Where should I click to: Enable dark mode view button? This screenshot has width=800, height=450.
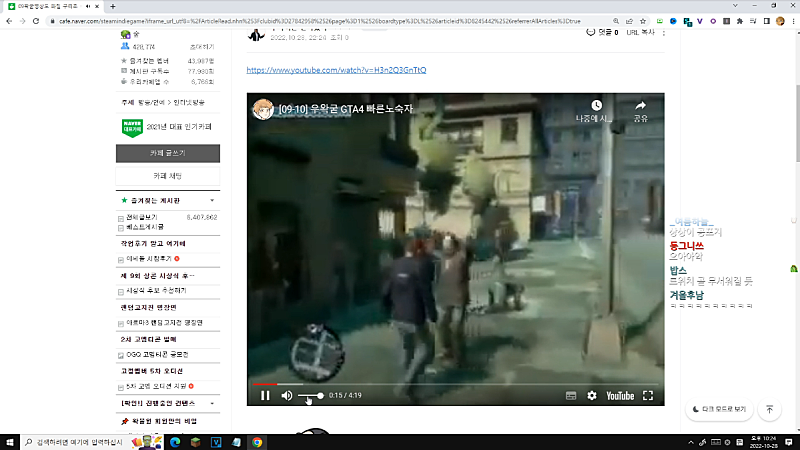(718, 409)
